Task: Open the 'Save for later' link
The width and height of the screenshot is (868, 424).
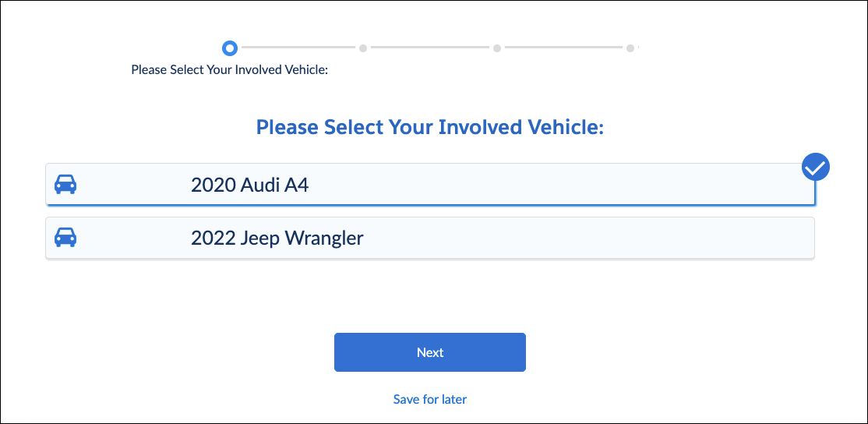Action: 430,399
